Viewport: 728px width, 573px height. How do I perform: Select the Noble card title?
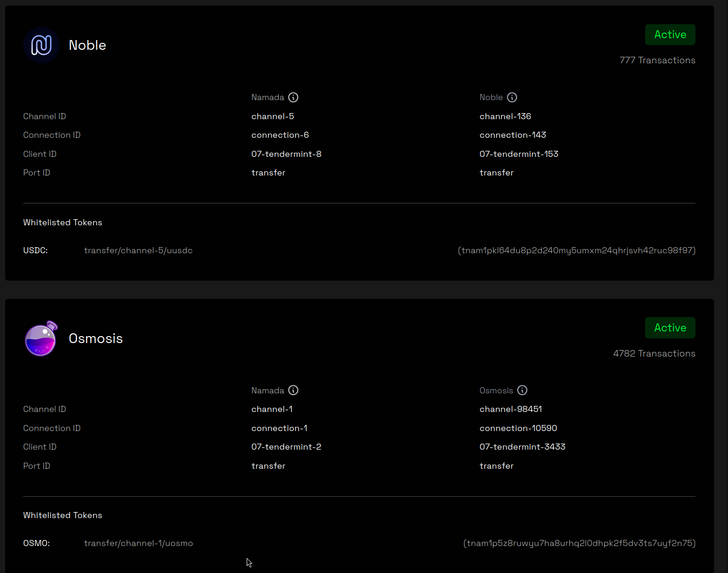coord(88,45)
